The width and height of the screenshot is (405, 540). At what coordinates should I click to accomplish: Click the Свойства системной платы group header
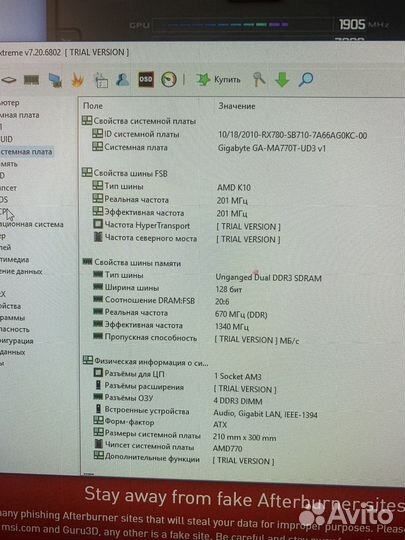point(139,121)
